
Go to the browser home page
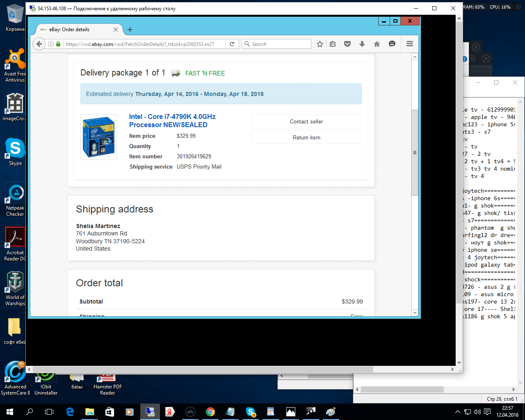377,44
